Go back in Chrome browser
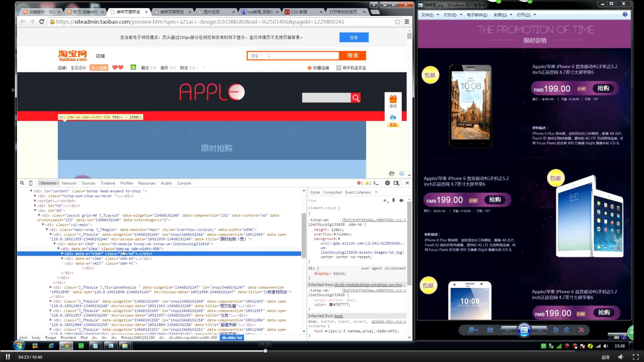Image resolution: width=644 pixels, height=362 pixels. [23, 21]
